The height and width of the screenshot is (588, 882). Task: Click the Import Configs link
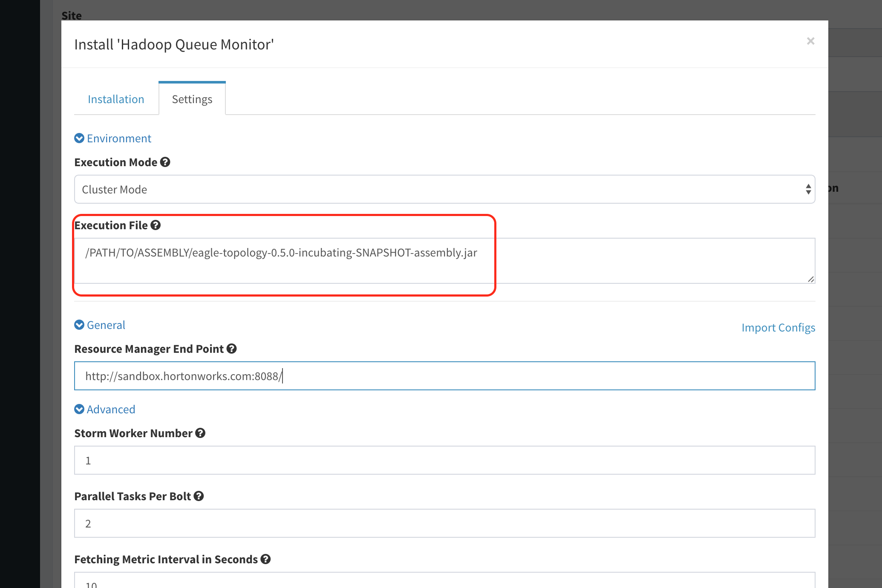[x=778, y=328]
